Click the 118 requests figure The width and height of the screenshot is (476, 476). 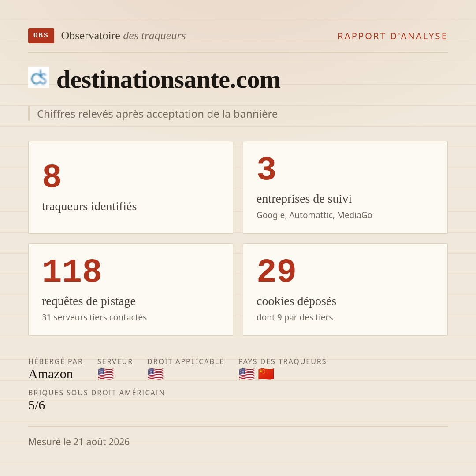coord(72,271)
